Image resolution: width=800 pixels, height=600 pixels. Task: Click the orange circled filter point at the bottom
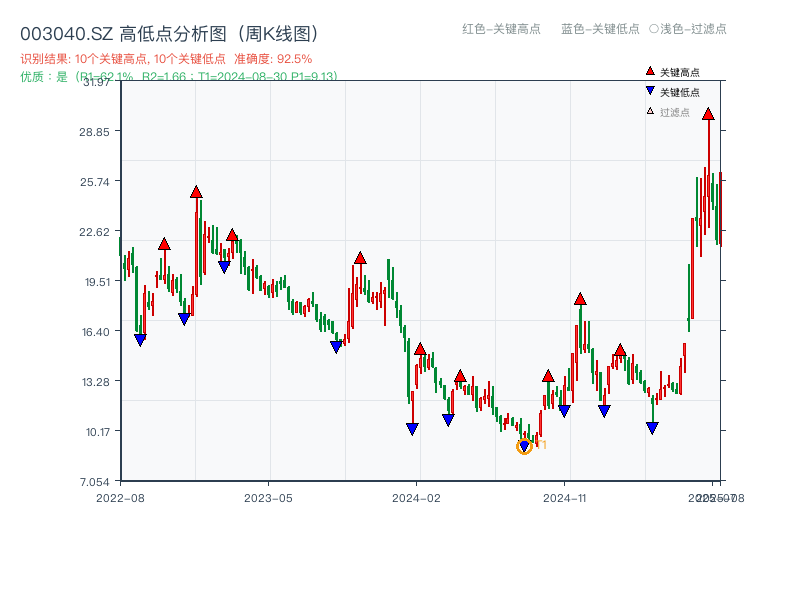tap(524, 446)
